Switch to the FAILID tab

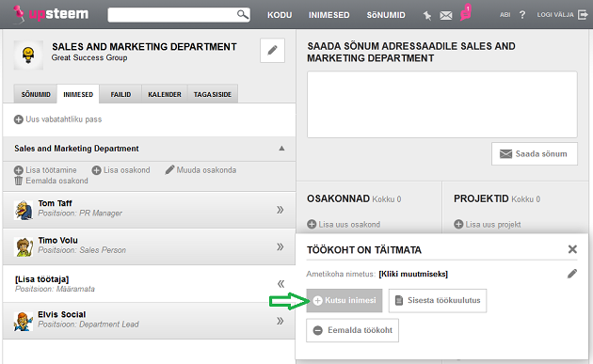pyautogui.click(x=120, y=94)
